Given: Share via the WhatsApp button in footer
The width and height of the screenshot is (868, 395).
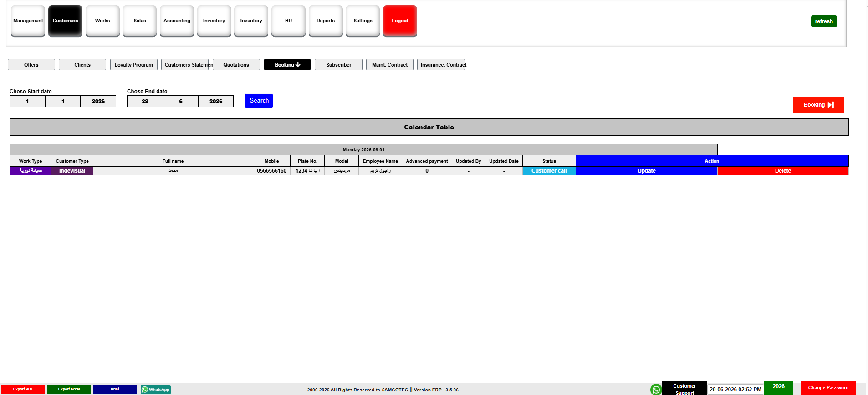Looking at the screenshot, I should (156, 390).
